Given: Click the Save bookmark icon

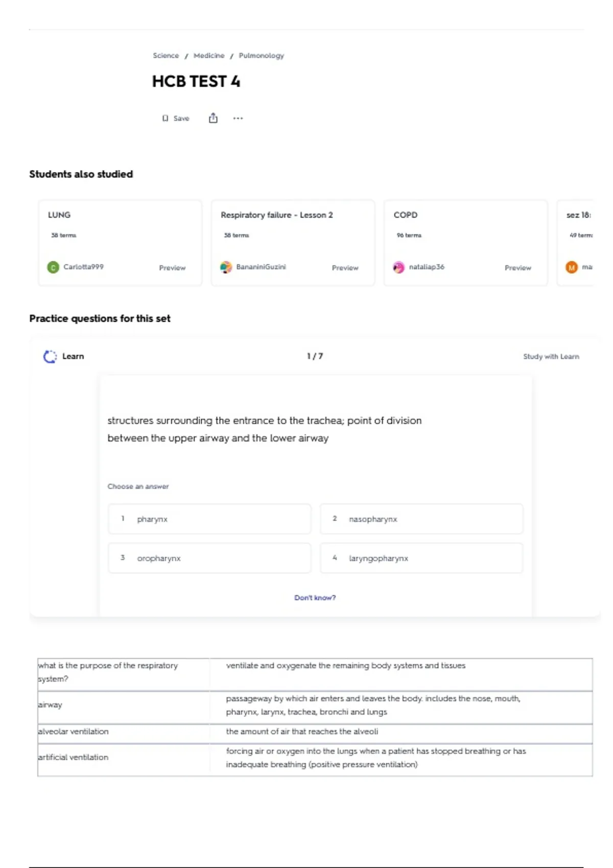Looking at the screenshot, I should point(165,118).
